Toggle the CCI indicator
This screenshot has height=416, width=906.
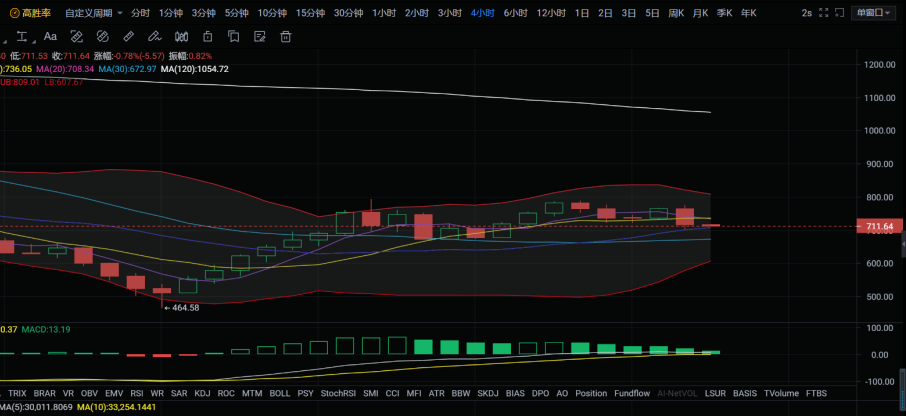392,393
